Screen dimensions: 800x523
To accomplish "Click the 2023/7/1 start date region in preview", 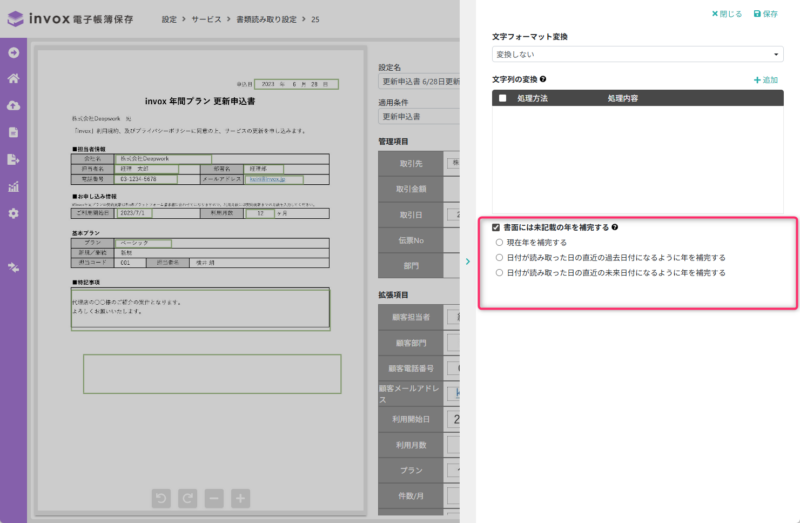I will (x=134, y=213).
